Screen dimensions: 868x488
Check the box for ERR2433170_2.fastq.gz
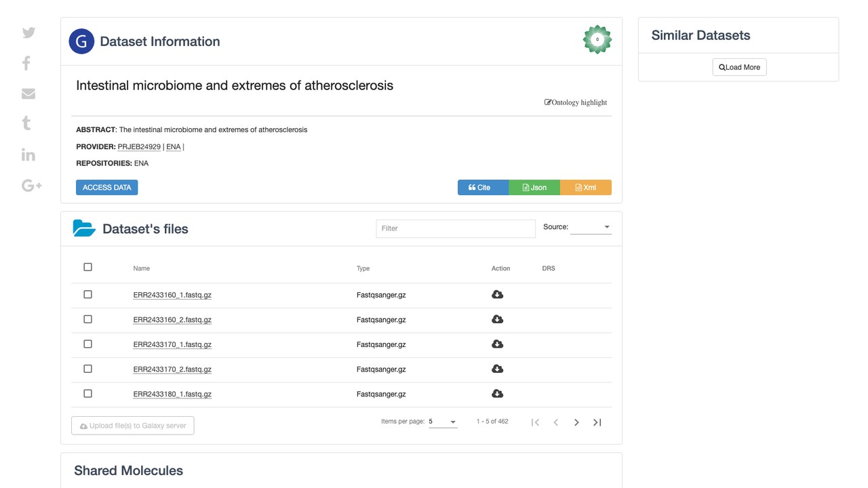(87, 369)
